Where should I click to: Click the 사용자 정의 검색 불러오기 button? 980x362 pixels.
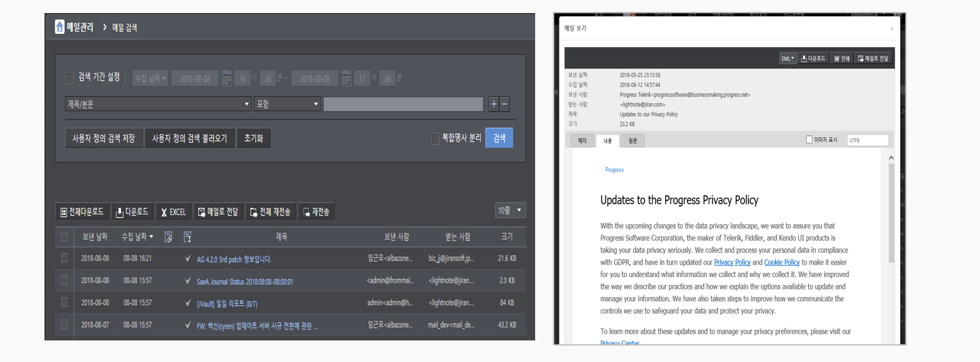click(x=190, y=139)
